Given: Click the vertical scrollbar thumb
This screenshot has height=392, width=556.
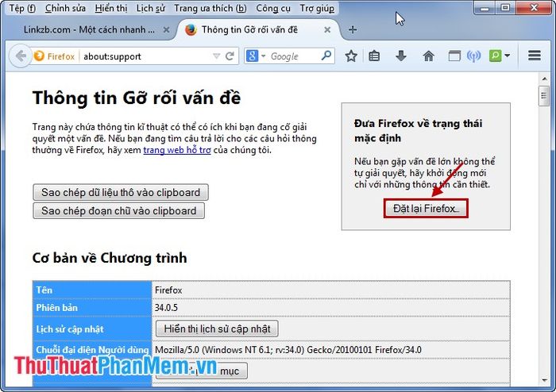Looking at the screenshot, I should 544,95.
